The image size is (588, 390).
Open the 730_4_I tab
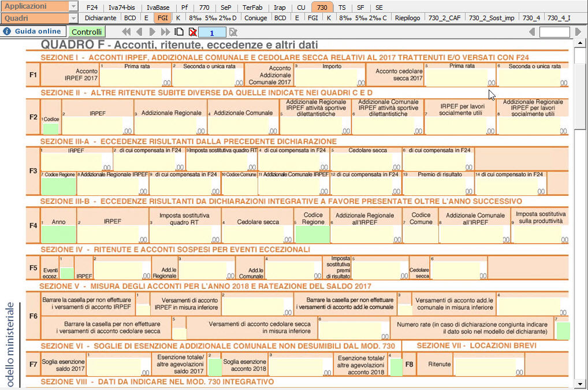tap(559, 18)
